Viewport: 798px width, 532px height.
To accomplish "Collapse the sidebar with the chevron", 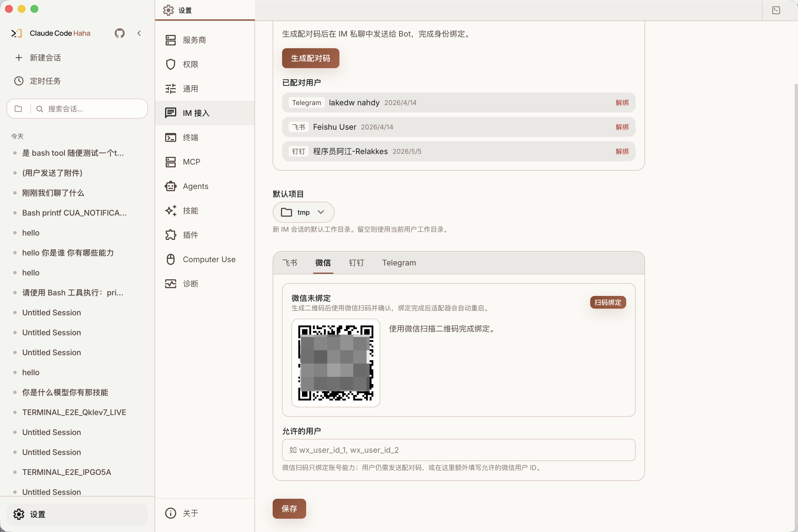I will 139,33.
